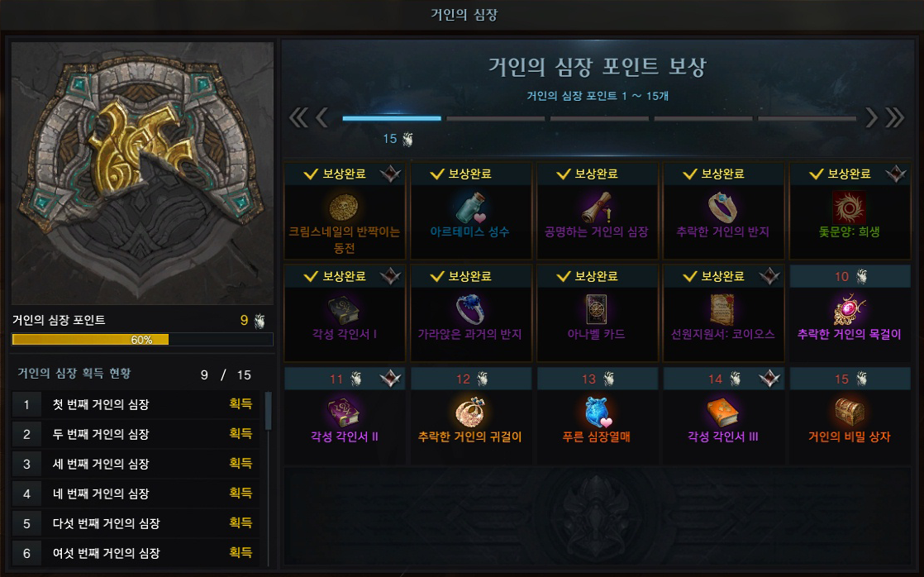924x577 pixels.
Task: Open the 돛문양: 희생 reward icon
Action: (x=849, y=207)
